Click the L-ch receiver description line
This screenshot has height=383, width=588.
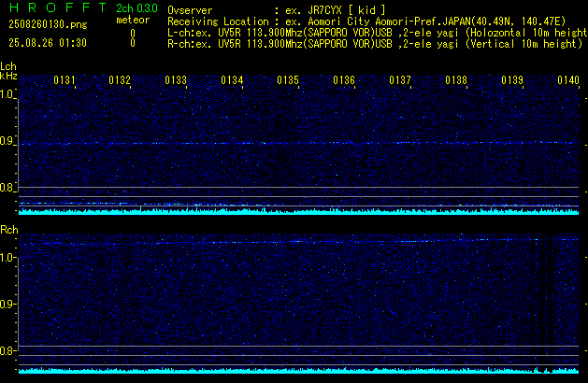[x=378, y=33]
